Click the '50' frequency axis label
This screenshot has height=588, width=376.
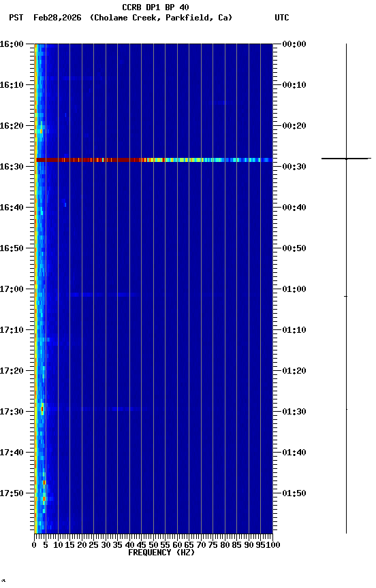(153, 545)
